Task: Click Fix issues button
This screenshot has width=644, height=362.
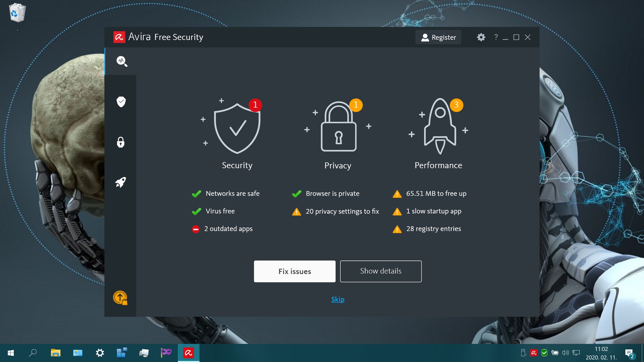Action: tap(294, 271)
